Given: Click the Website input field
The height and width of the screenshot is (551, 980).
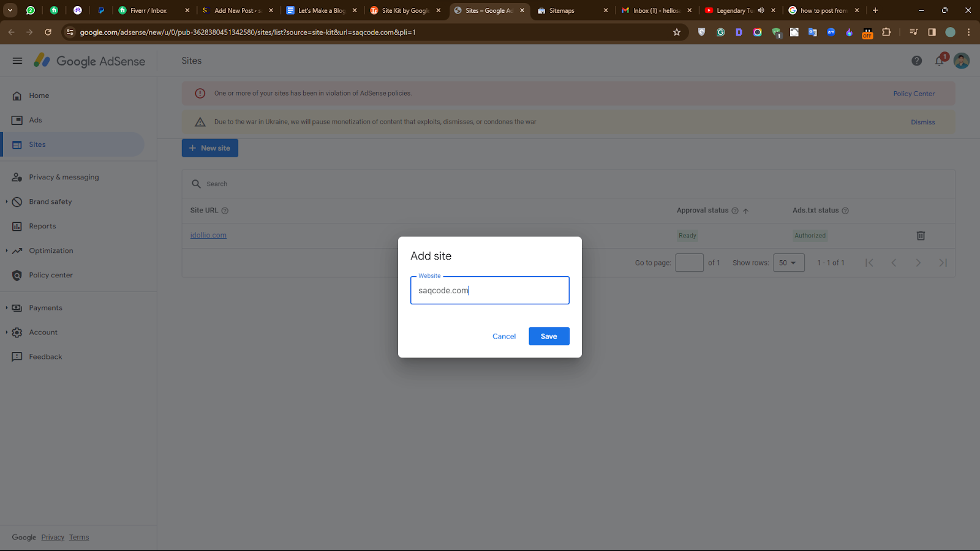Looking at the screenshot, I should tap(489, 290).
